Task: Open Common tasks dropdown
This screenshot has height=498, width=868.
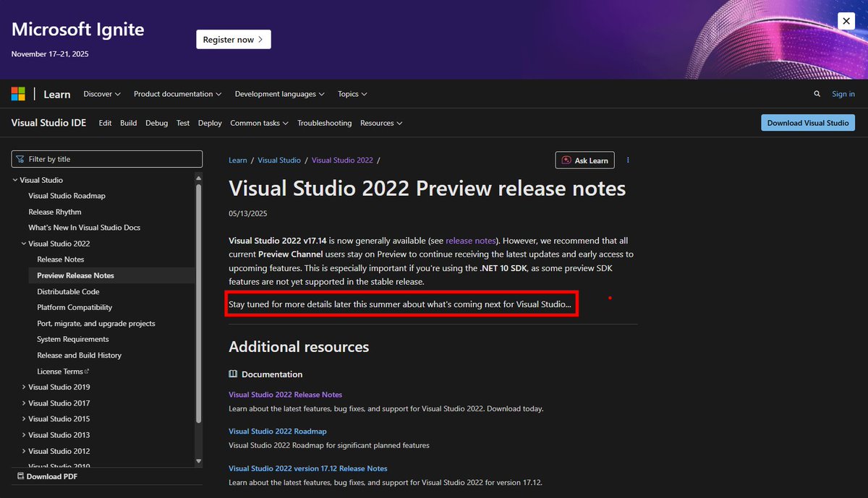Action: click(x=259, y=123)
